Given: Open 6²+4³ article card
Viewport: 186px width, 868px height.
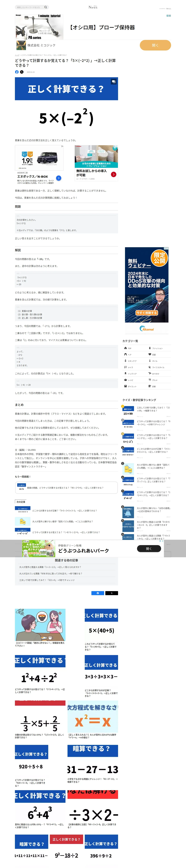Looking at the screenshot, I should point(40,810).
